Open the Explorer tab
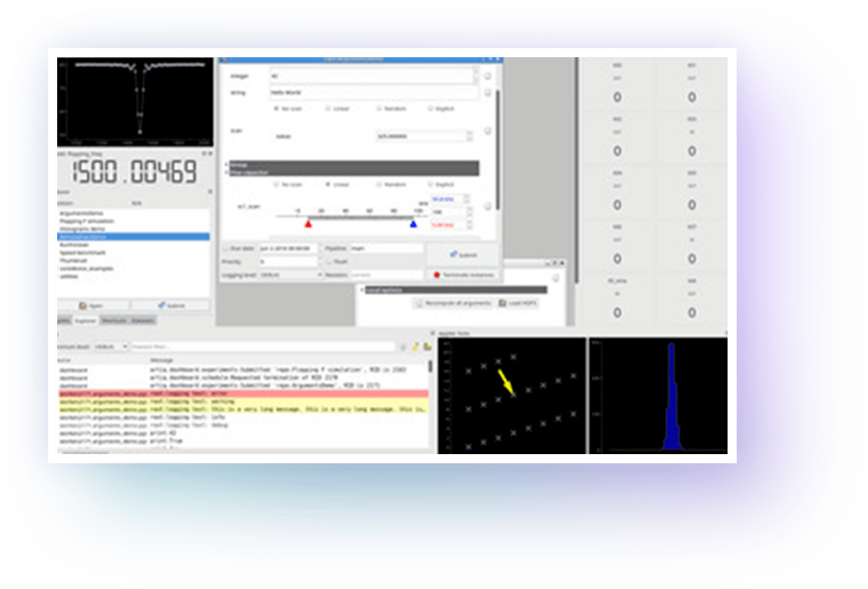This screenshot has width=868, height=589. [x=85, y=320]
